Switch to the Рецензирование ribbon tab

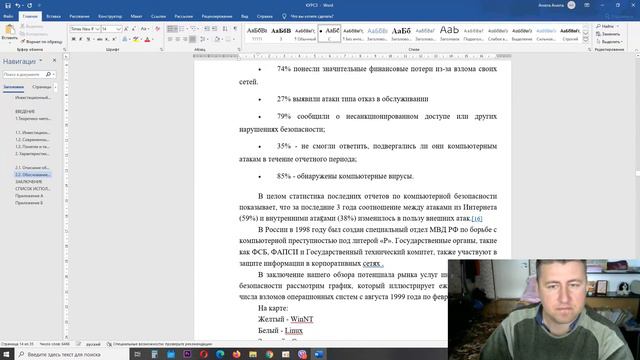pos(217,16)
